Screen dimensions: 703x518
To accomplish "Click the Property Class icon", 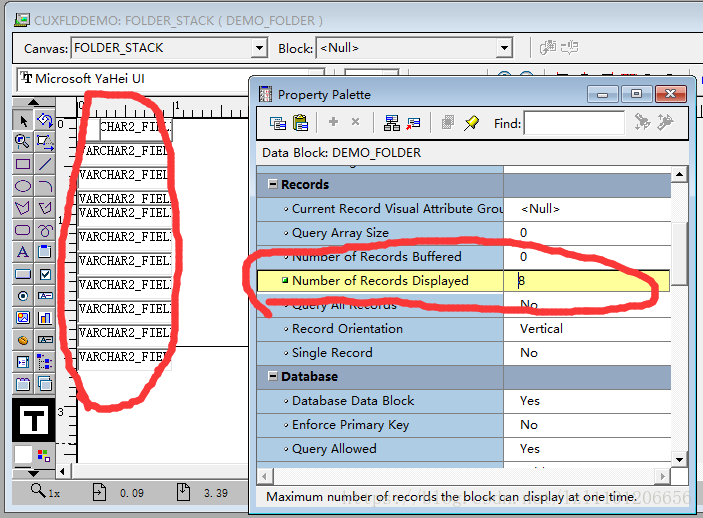I will click(392, 122).
